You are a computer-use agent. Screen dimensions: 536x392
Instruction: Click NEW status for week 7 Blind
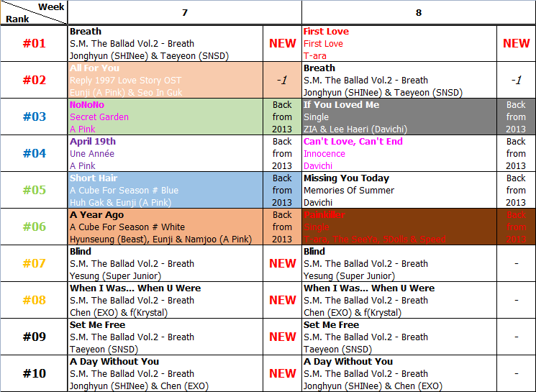click(282, 263)
